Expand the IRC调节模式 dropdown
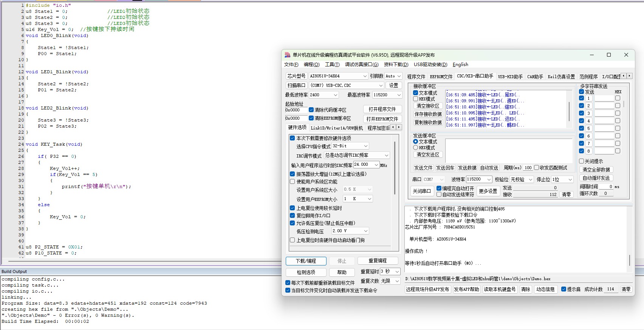644x330 pixels. point(356,155)
